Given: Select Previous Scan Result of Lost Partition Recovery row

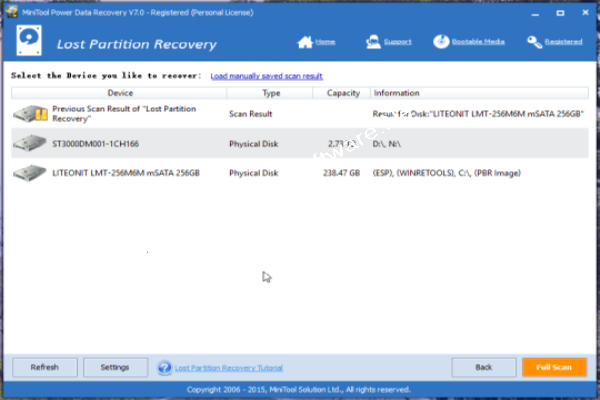Looking at the screenshot, I should click(x=300, y=114).
